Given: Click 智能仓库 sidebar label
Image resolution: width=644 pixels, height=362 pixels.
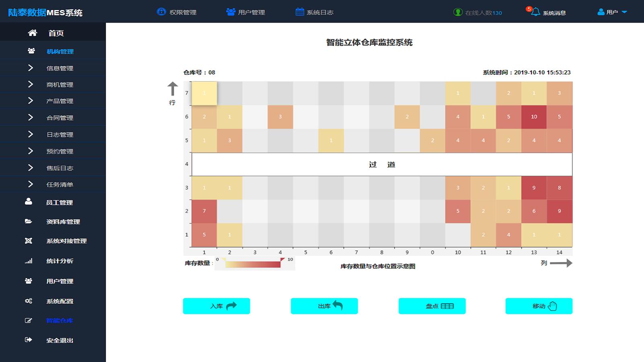Looking at the screenshot, I should 60,321.
